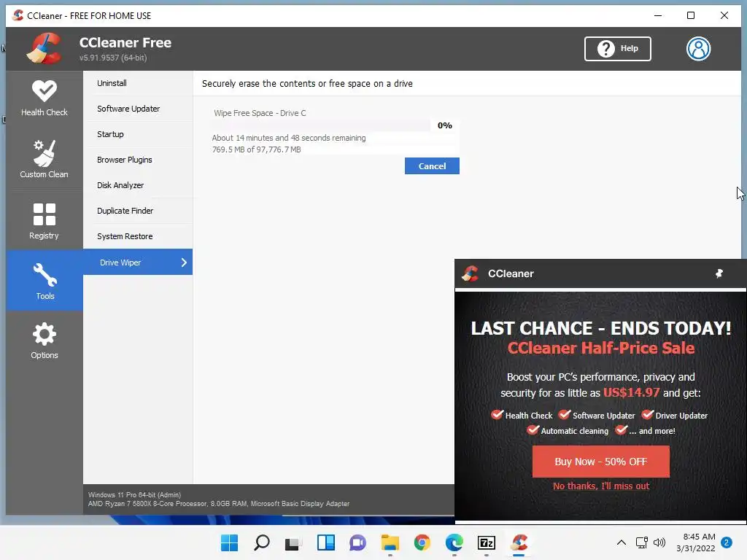Click the time remaining text
Screen dimensions: 747x560
coord(289,138)
